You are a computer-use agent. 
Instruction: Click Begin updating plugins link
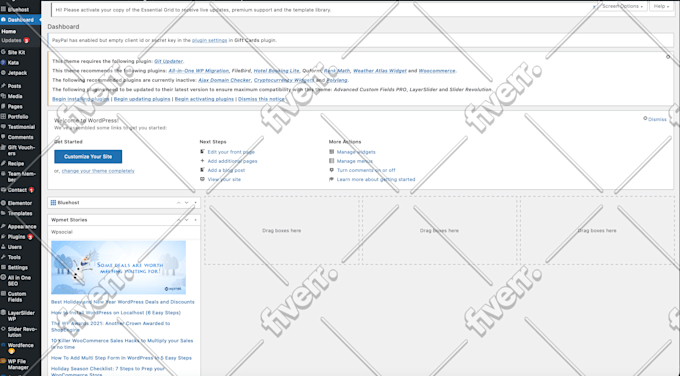(x=142, y=99)
